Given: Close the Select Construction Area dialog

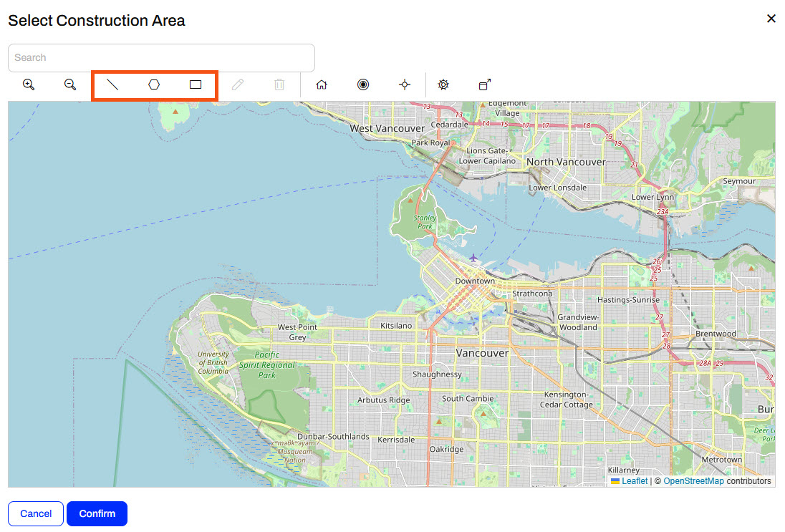Looking at the screenshot, I should [771, 19].
